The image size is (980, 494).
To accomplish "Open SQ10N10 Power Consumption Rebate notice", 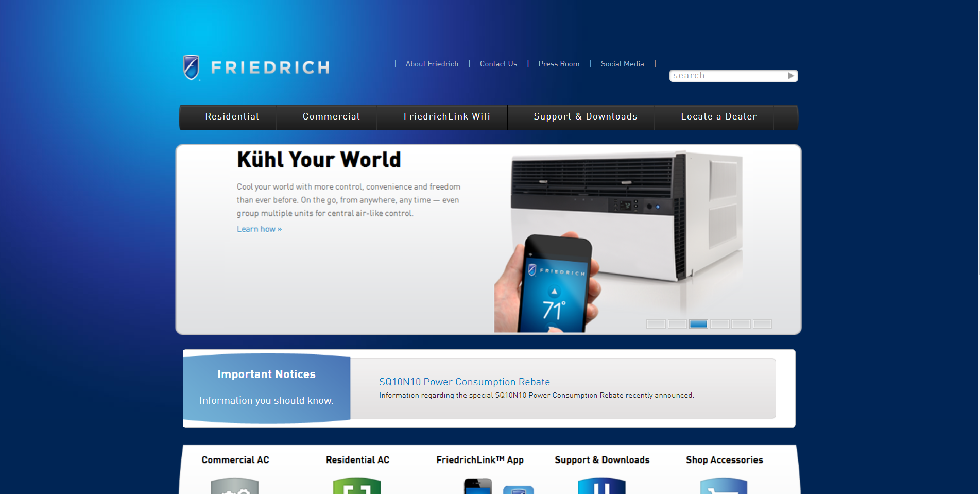I will tap(464, 382).
